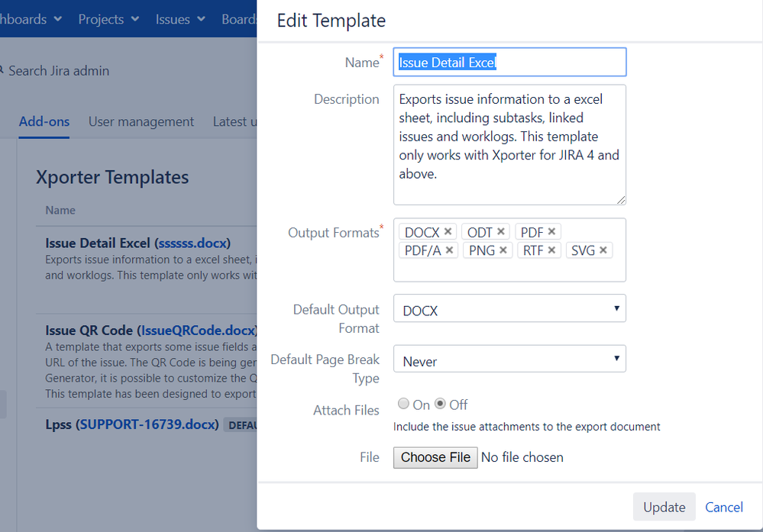
Task: Click into the Description text area
Action: (x=509, y=145)
